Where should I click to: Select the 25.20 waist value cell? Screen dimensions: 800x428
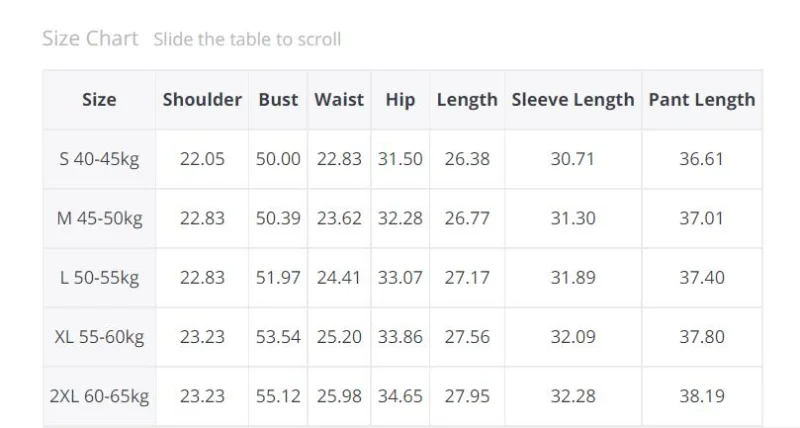[339, 337]
